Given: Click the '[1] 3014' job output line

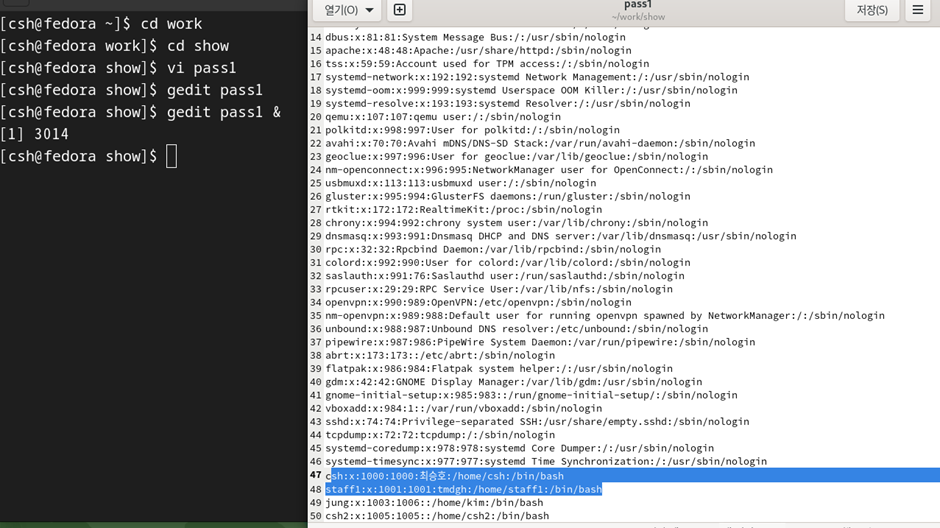Looking at the screenshot, I should pos(35,134).
